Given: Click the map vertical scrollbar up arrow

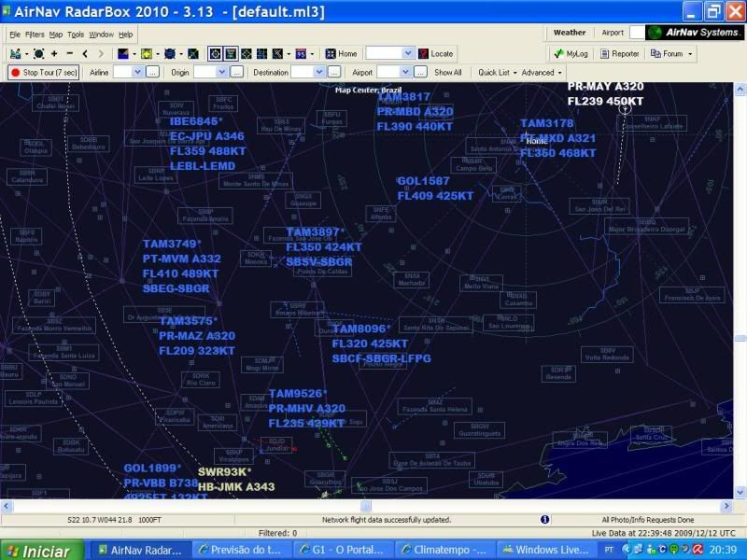Looking at the screenshot, I should (740, 89).
